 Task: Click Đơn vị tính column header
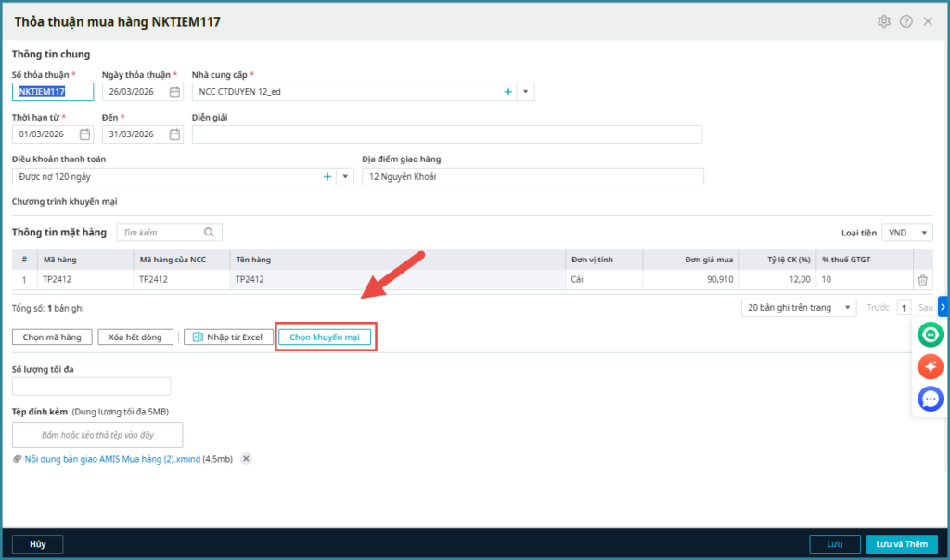point(604,260)
